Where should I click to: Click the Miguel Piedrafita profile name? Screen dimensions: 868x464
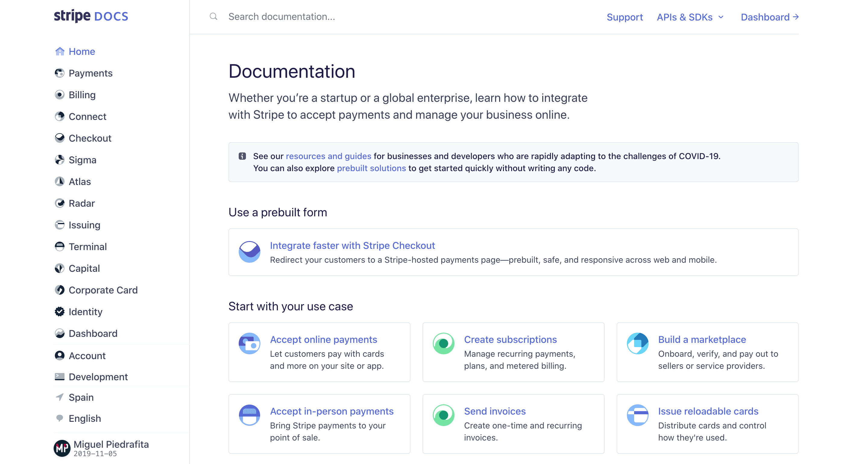click(x=111, y=444)
